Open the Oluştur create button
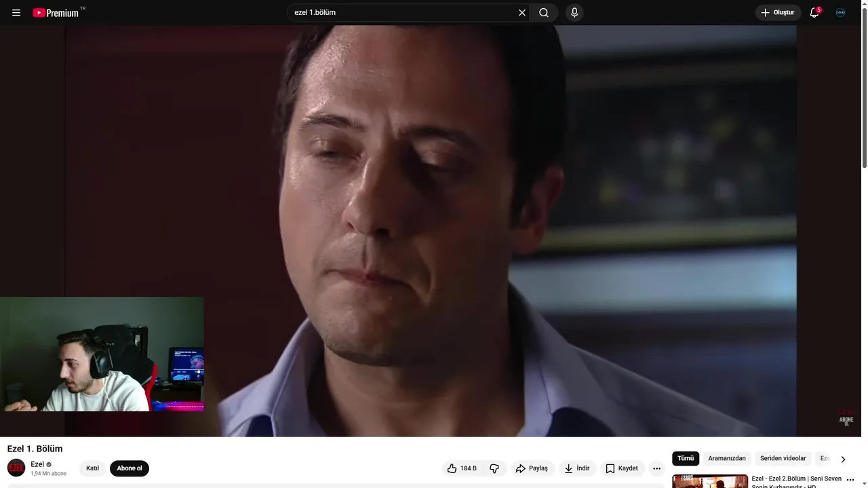 click(x=778, y=13)
